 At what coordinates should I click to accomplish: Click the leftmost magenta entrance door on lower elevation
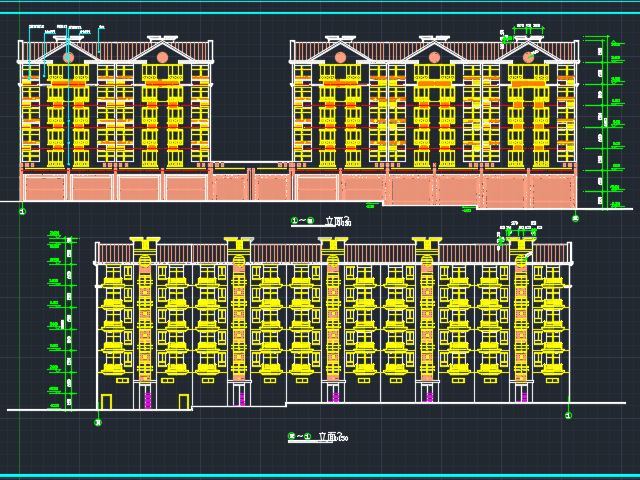(148, 400)
